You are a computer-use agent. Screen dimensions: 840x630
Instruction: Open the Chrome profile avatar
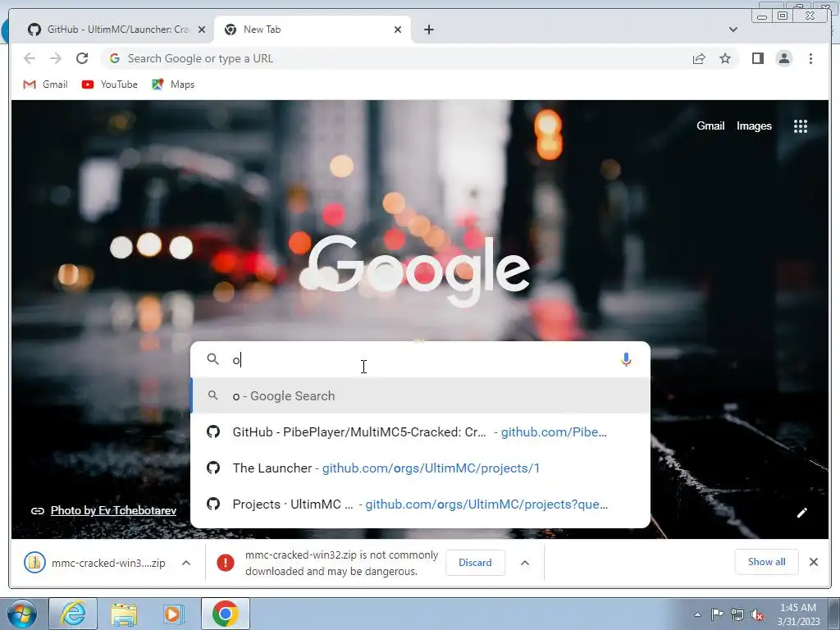[783, 58]
